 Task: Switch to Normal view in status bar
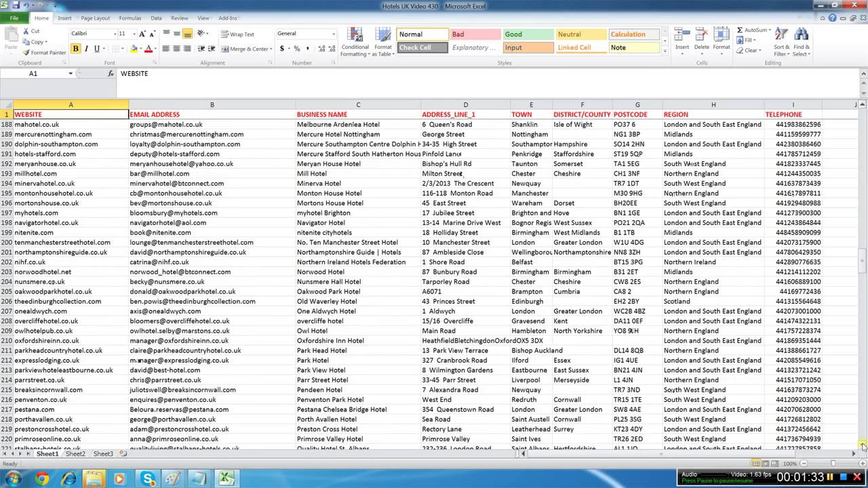pos(757,464)
